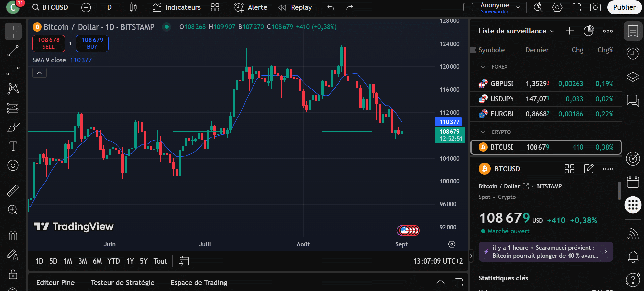Open Liste de surveillance dropdown
The image size is (644, 291).
[x=516, y=31]
